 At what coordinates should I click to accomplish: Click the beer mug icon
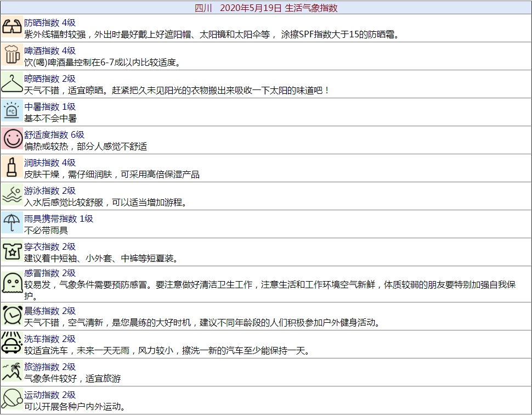(x=12, y=56)
